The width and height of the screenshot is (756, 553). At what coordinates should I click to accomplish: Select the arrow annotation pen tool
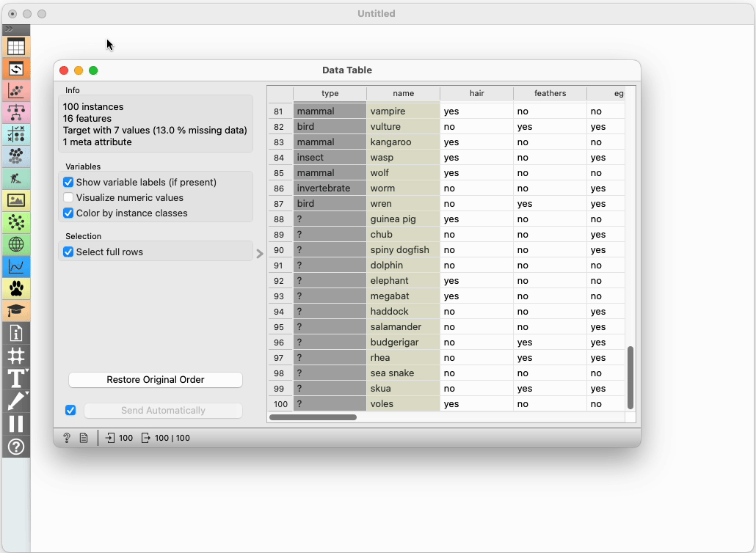pyautogui.click(x=16, y=400)
